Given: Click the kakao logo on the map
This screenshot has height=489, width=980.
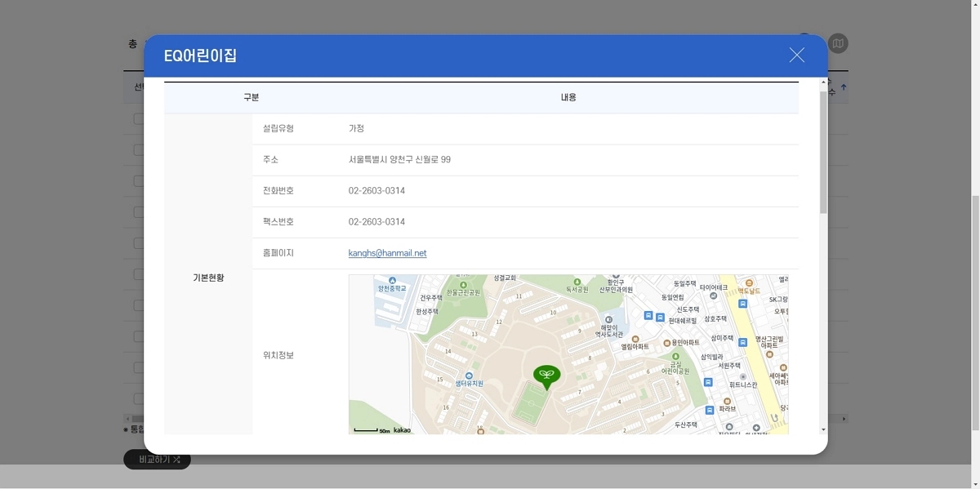Looking at the screenshot, I should (402, 429).
